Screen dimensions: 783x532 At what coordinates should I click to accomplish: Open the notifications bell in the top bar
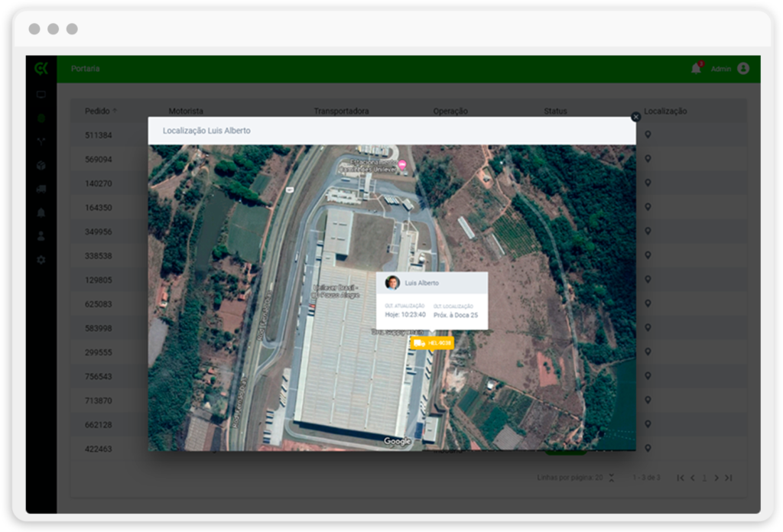pyautogui.click(x=696, y=68)
